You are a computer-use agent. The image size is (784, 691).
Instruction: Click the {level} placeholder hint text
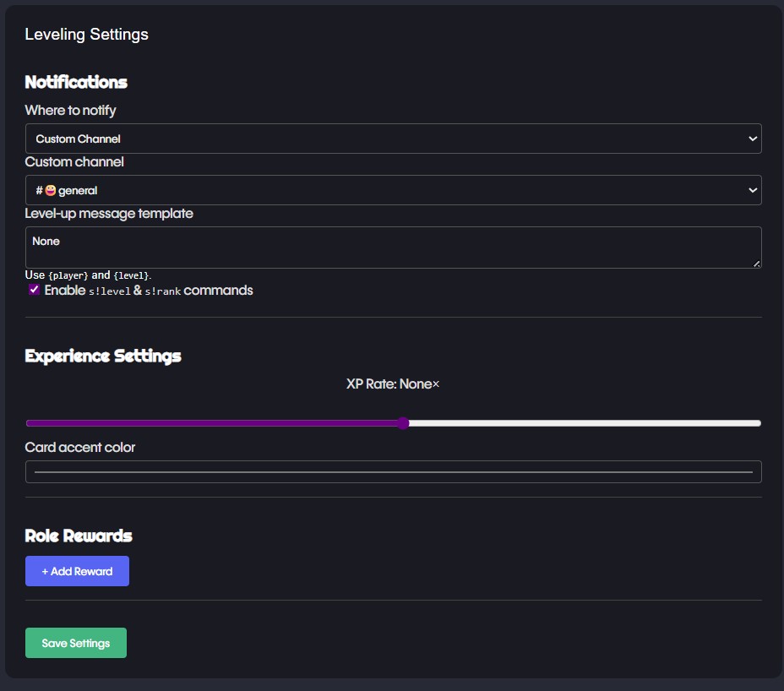pyautogui.click(x=132, y=275)
